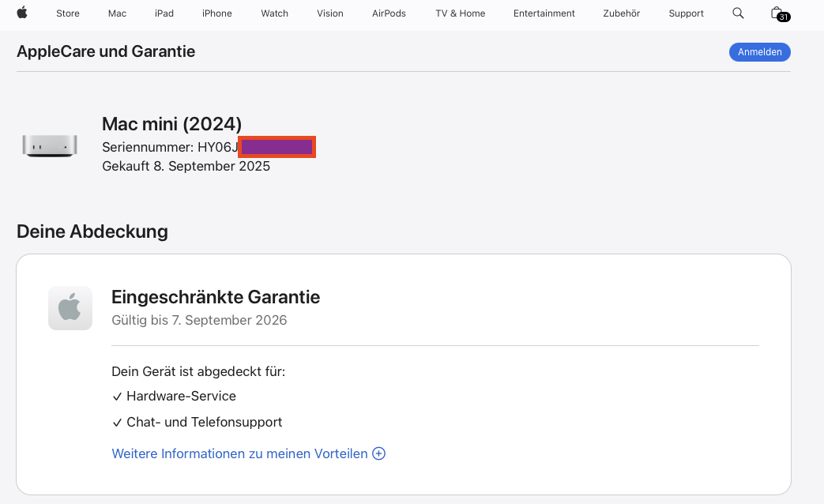Open the search magnifier icon
Viewport: 824px width, 504px height.
point(738,13)
